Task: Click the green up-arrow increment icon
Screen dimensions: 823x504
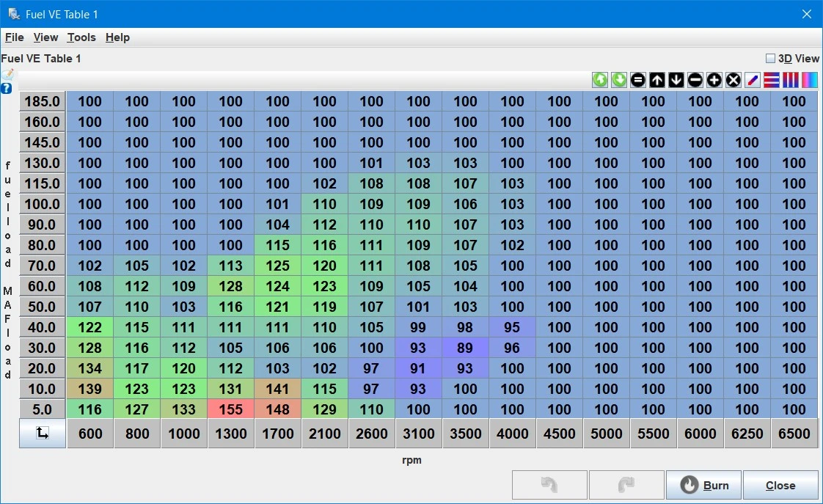Action: (600, 80)
